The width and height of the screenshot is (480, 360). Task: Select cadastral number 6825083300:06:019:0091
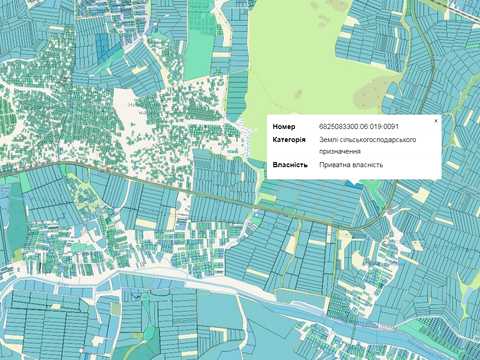coord(359,127)
